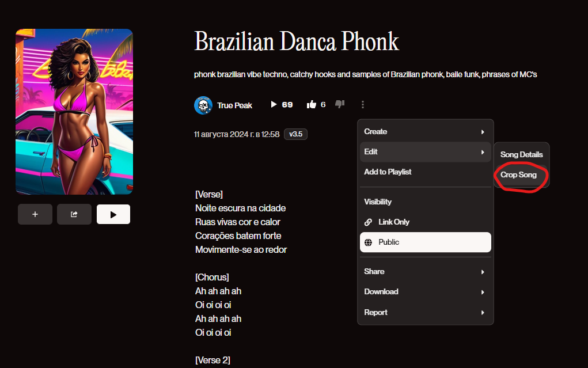Screen dimensions: 588x368
Task: Expand the Download submenu
Action: [x=425, y=292]
